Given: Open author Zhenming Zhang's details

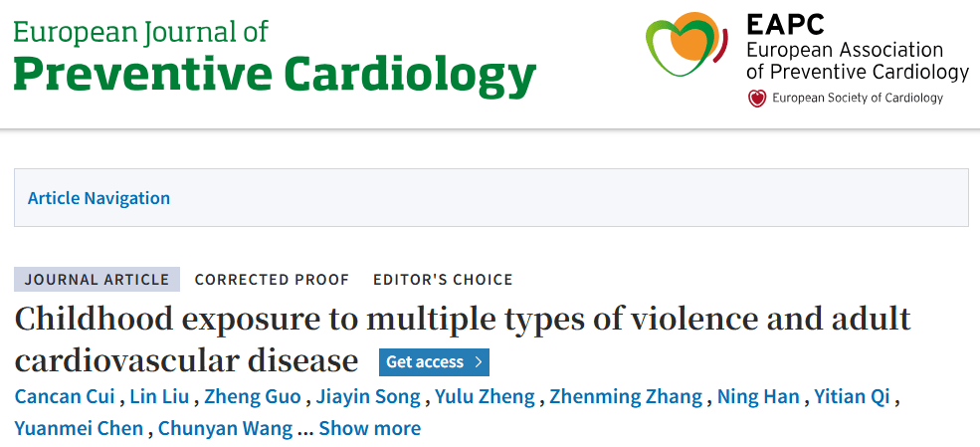Looking at the screenshot, I should pyautogui.click(x=626, y=396).
